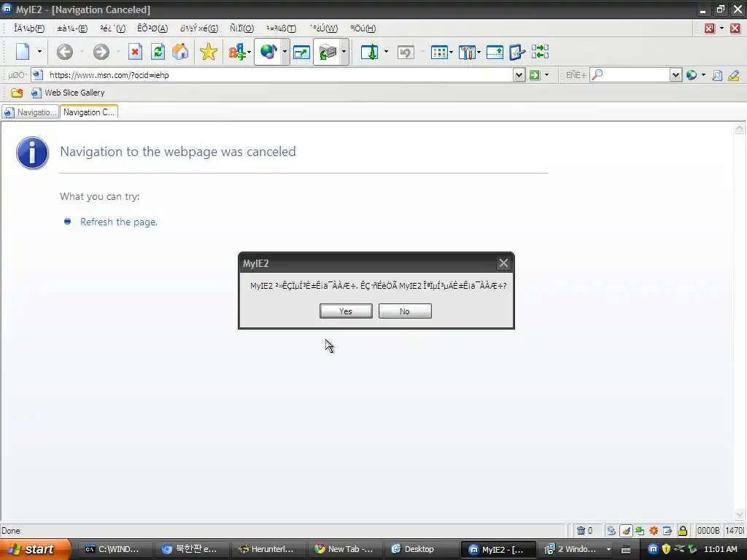
Task: Click the tools options toolbar icon
Action: coord(467,52)
